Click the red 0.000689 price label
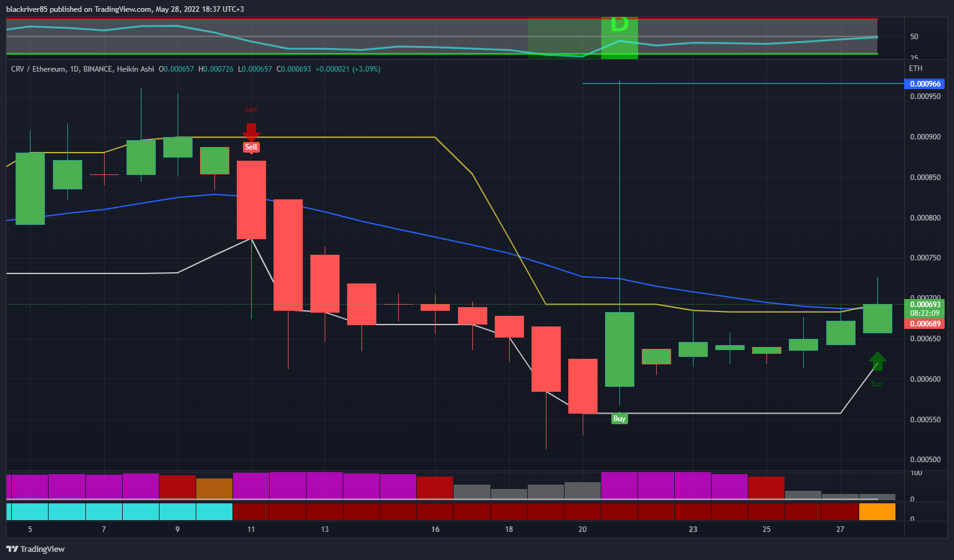The height and width of the screenshot is (560, 954). 925,324
